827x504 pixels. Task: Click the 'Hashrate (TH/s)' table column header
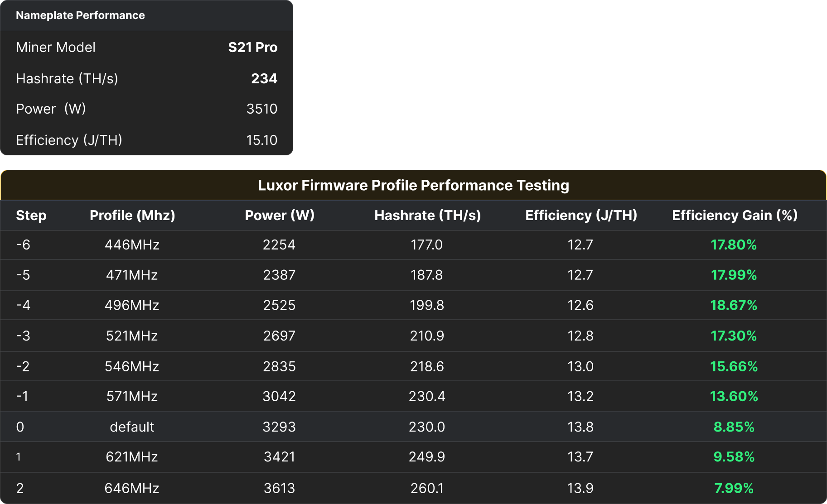point(427,215)
